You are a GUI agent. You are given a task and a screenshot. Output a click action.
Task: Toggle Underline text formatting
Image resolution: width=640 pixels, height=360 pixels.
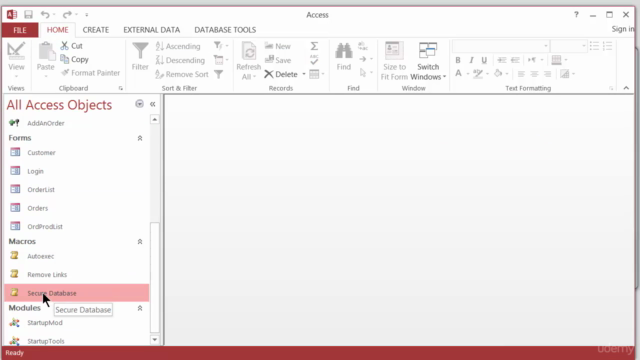tap(484, 60)
